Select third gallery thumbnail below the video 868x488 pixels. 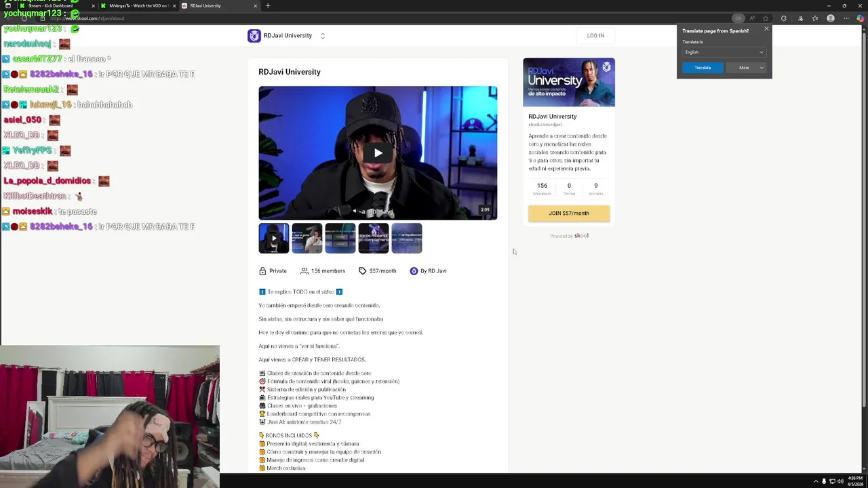340,238
